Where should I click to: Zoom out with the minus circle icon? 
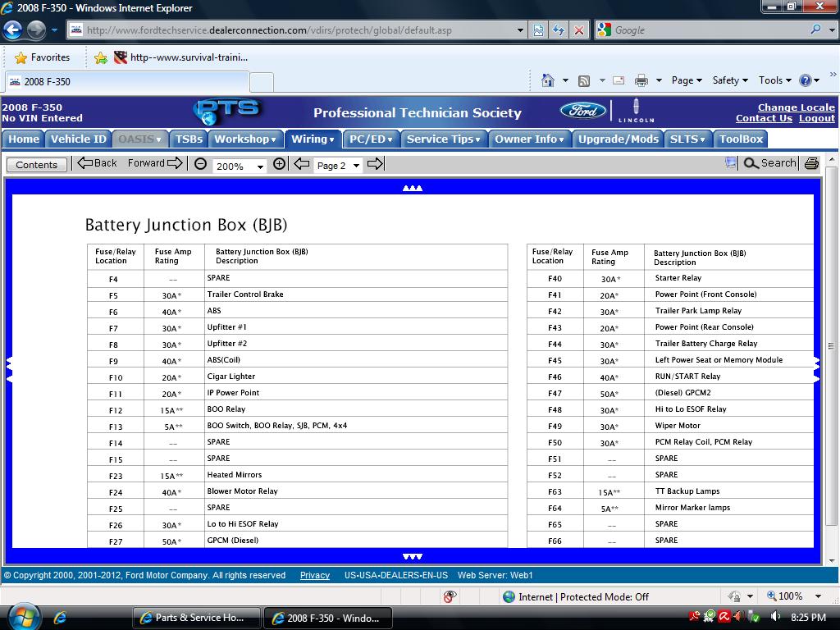(x=200, y=164)
